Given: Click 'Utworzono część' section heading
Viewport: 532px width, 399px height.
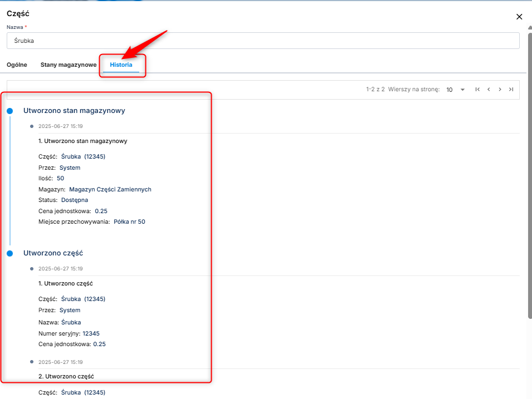Looking at the screenshot, I should point(53,253).
